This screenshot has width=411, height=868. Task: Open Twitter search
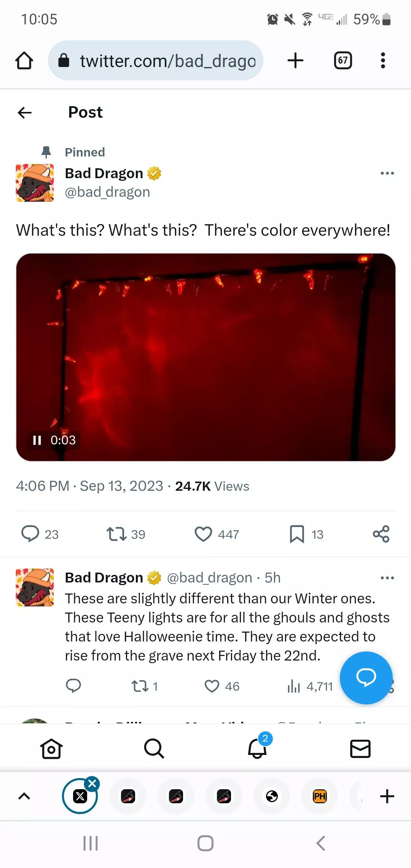pyautogui.click(x=154, y=749)
